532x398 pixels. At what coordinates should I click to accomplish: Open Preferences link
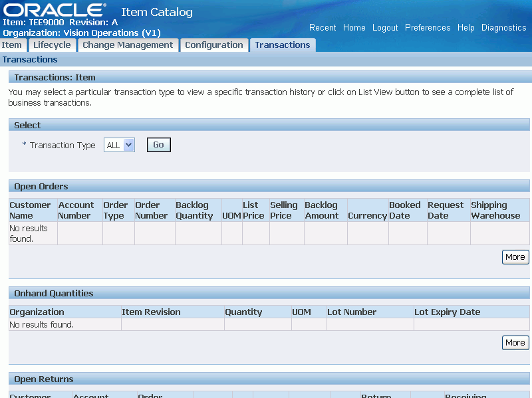[428, 28]
